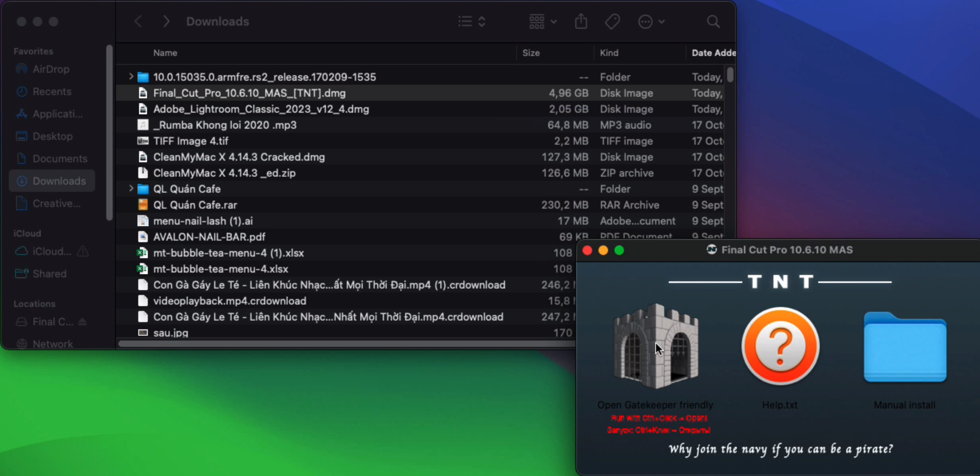
Task: Sort files by Size column
Action: (x=531, y=53)
